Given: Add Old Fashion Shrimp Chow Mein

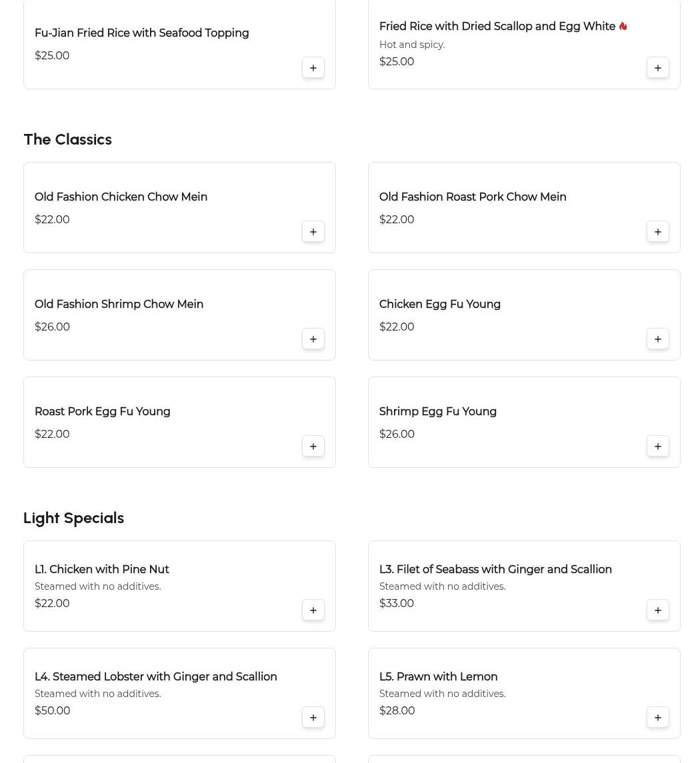Looking at the screenshot, I should click(313, 339).
